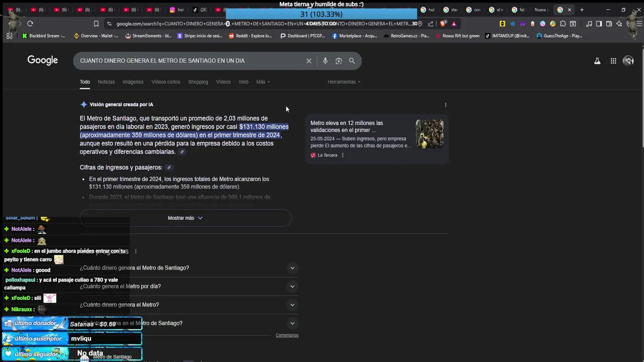644x362 pixels.
Task: Open the Stripe: inicio de sesi... bookmark
Action: [x=199, y=36]
